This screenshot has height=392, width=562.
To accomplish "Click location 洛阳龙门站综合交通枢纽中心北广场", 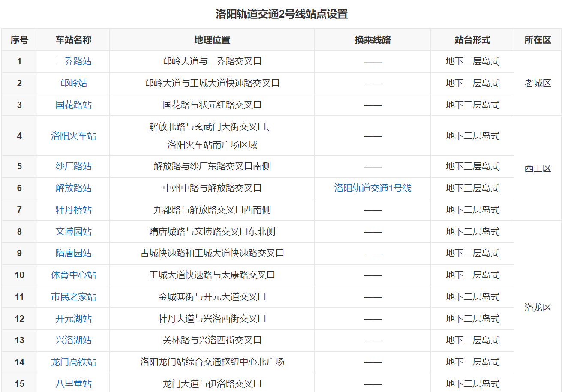I will (x=212, y=362).
